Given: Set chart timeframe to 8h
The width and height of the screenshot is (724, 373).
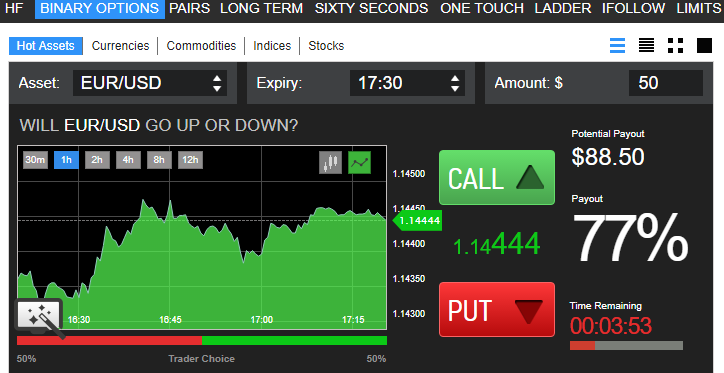Looking at the screenshot, I should coord(159,160).
